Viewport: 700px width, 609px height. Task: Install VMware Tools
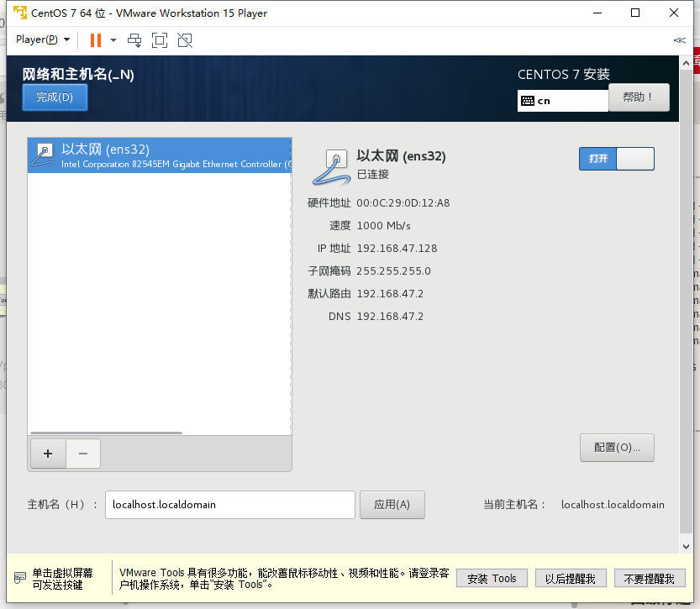(491, 578)
